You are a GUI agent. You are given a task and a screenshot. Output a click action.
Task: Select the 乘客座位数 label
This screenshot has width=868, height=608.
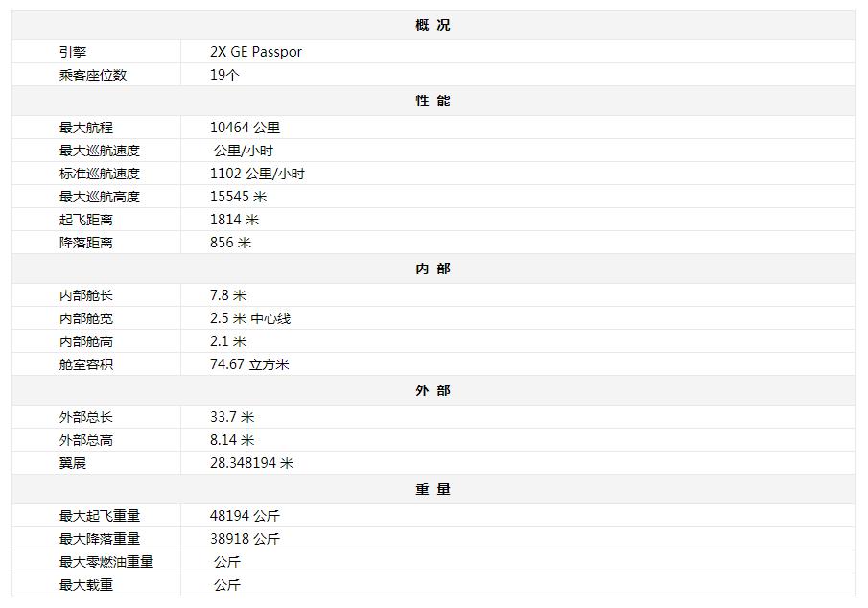pyautogui.click(x=93, y=75)
